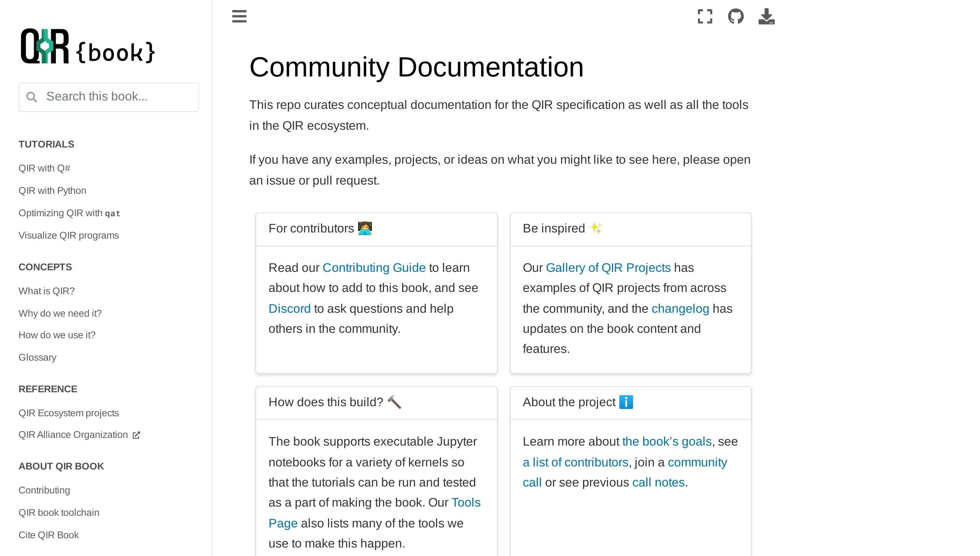Screen dimensions: 980x556
Task: Click 'About the project' card header
Action: pos(631,403)
